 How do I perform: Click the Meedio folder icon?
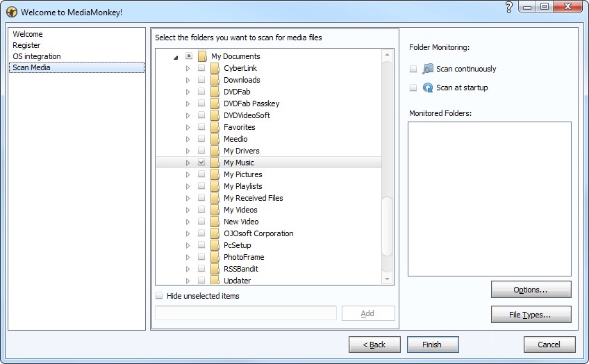[x=215, y=139]
